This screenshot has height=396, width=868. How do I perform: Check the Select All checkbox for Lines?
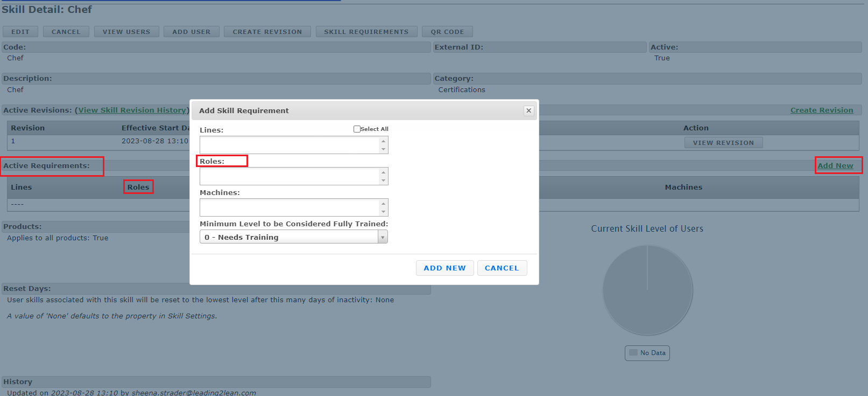357,129
